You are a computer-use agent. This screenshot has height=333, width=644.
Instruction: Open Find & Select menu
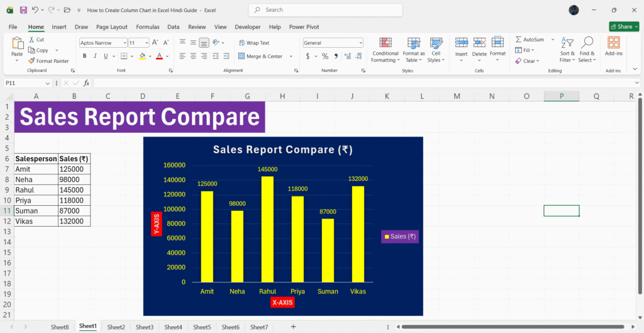click(x=587, y=50)
